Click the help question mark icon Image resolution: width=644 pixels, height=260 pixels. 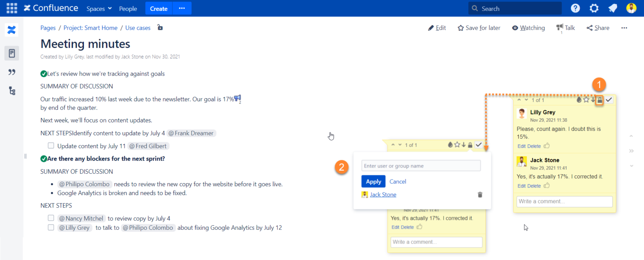coord(575,8)
